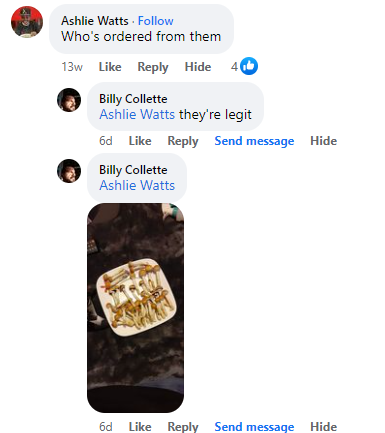The image size is (385, 433).
Task: Reply to Ashlie Watts' comment
Action: [153, 67]
